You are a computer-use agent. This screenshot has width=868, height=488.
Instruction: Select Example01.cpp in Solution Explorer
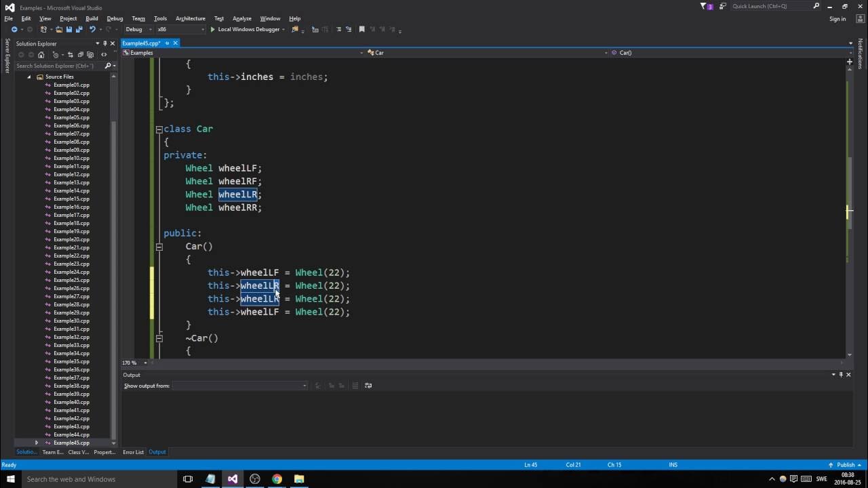coord(71,85)
